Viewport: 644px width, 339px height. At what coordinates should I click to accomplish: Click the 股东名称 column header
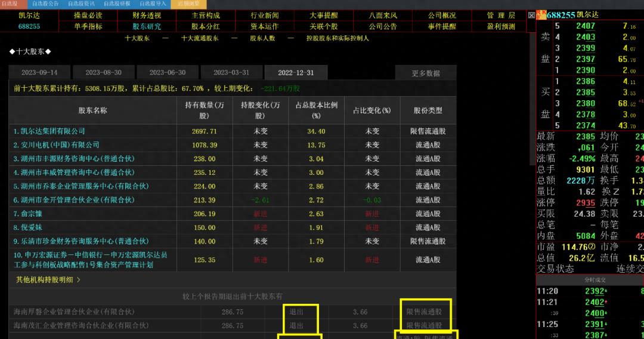[93, 110]
